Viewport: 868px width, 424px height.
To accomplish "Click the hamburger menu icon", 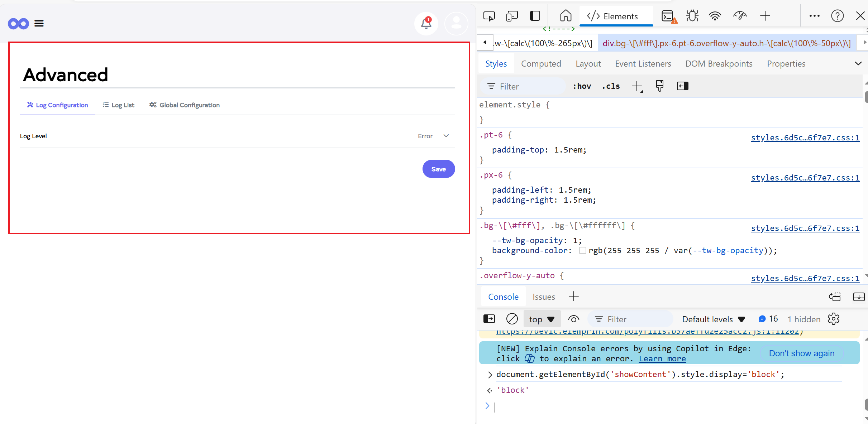I will point(39,24).
